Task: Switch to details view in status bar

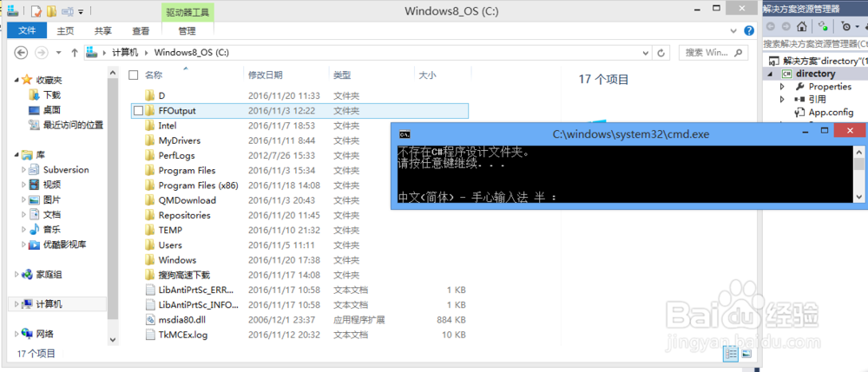Action: pyautogui.click(x=731, y=354)
